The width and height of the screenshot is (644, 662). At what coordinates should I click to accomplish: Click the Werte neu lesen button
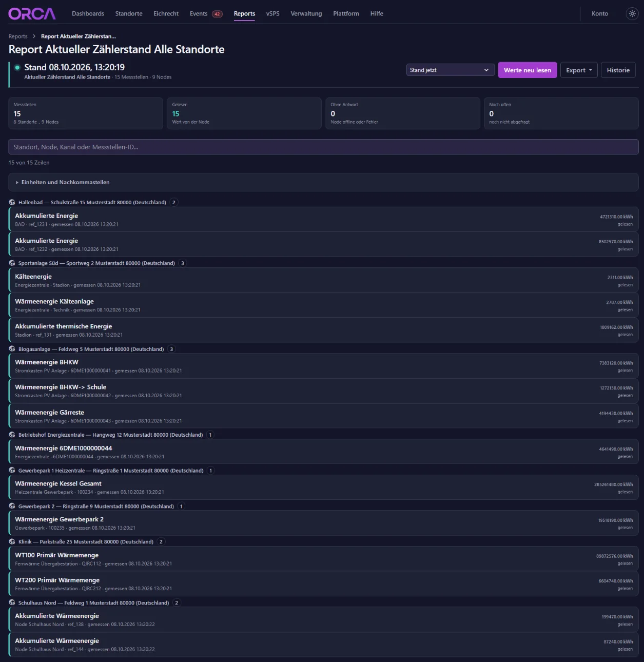(x=528, y=70)
